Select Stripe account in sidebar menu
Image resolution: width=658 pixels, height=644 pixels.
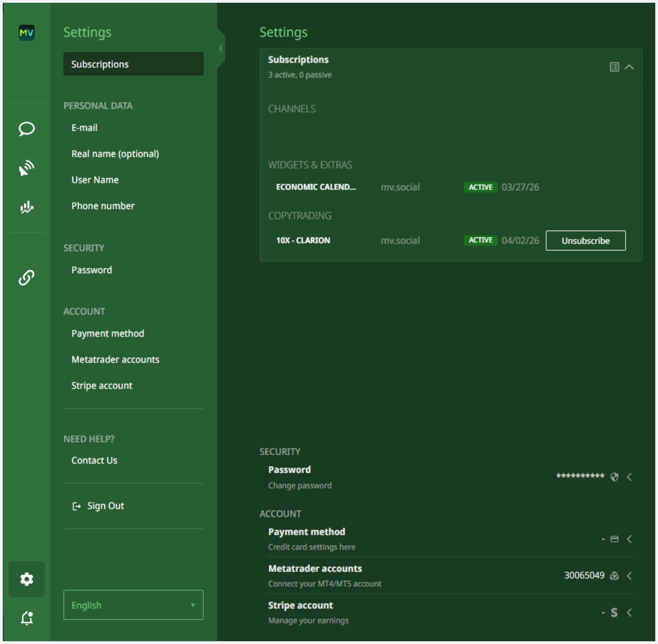click(102, 386)
